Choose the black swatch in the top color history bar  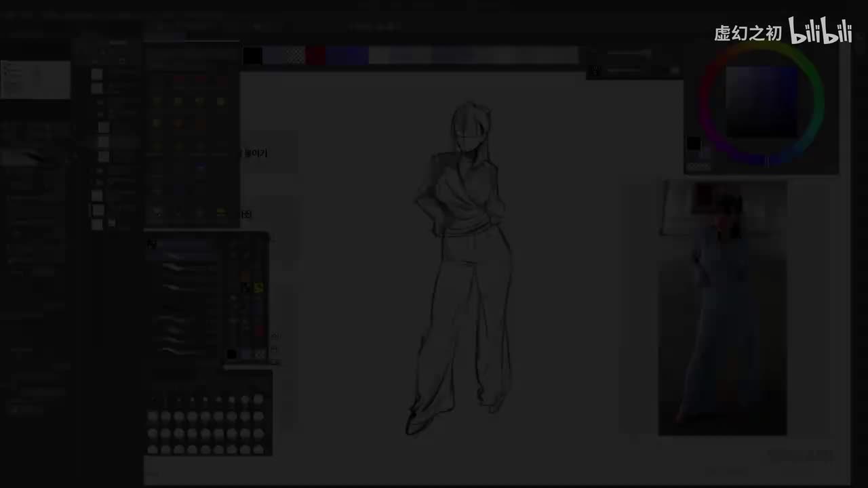[252, 56]
